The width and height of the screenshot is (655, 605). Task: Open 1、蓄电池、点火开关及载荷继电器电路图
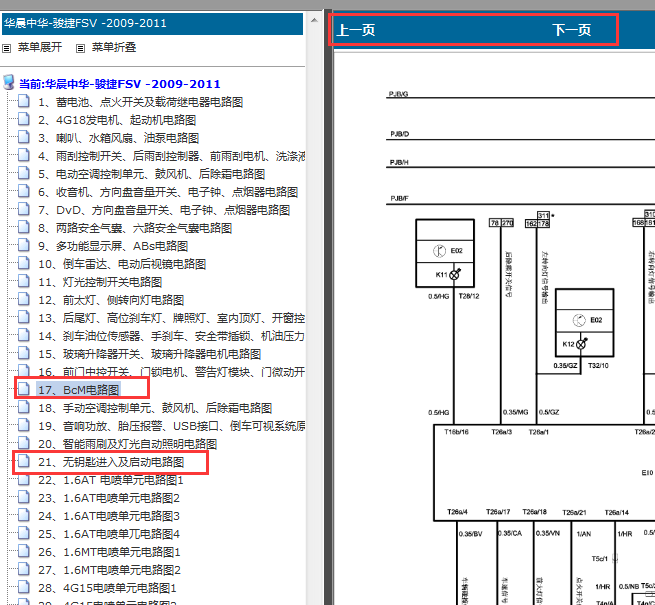pyautogui.click(x=140, y=102)
